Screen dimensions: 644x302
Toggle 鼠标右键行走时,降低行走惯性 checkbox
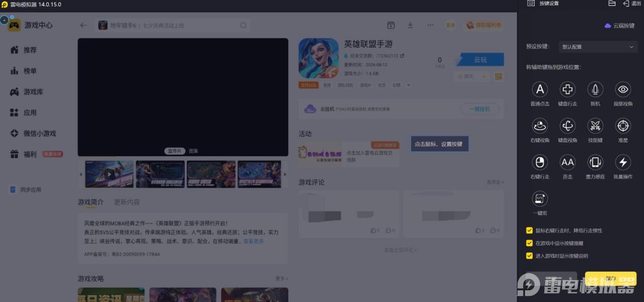tap(529, 230)
